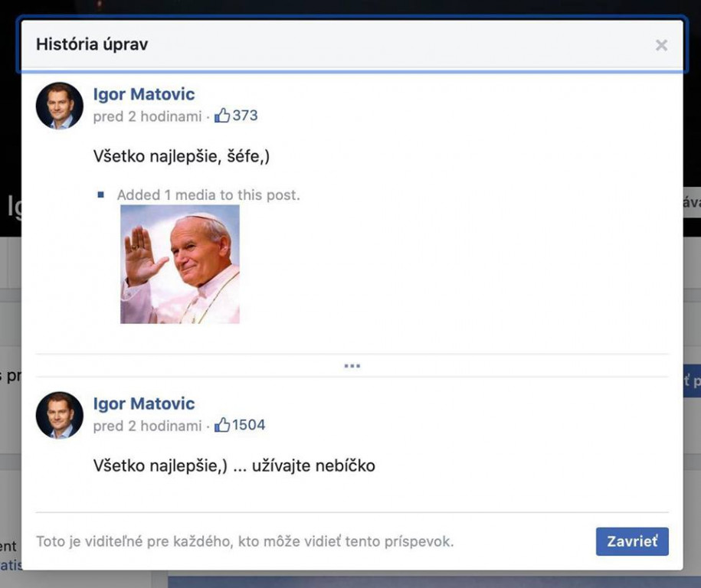Click the 'Added 1 media to this post' note
The image size is (701, 588).
pyautogui.click(x=208, y=195)
